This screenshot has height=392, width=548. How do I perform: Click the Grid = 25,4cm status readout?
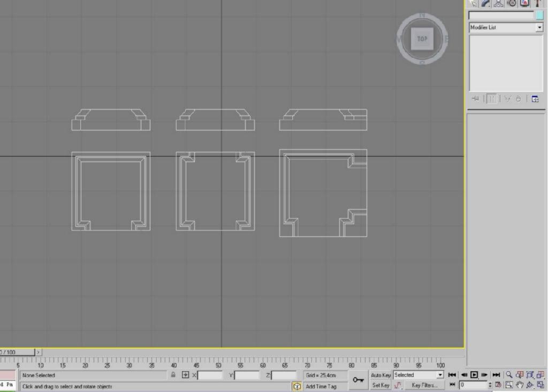click(321, 375)
